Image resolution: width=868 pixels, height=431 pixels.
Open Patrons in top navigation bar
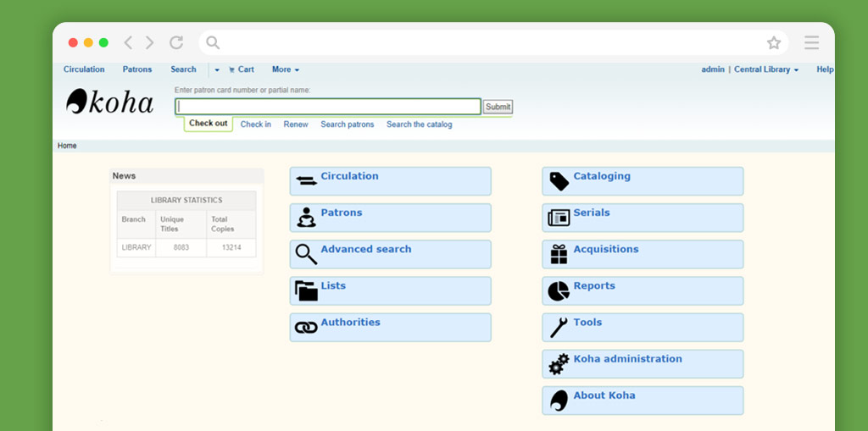[x=137, y=69]
